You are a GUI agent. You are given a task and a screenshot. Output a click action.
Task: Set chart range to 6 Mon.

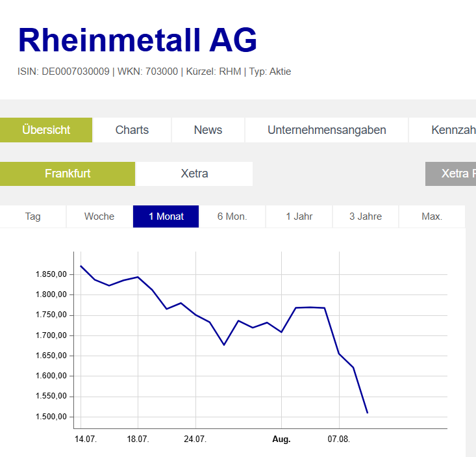pyautogui.click(x=232, y=216)
